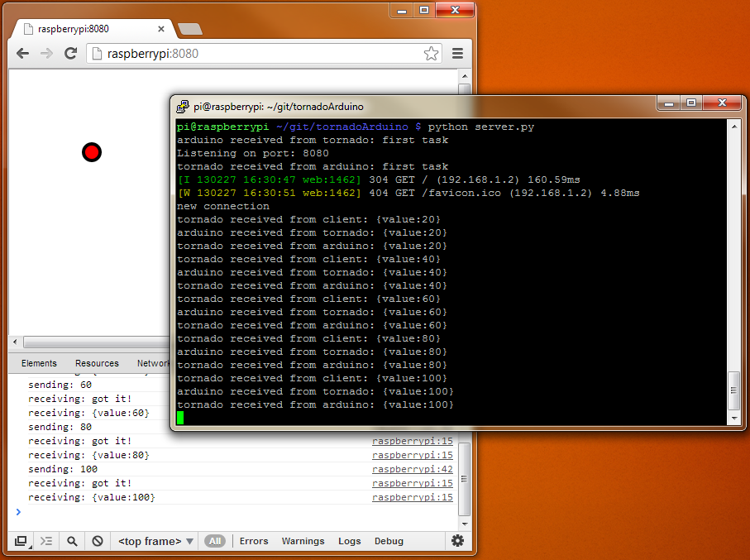Click the address bar showing raspberrypi:8080

tap(264, 53)
